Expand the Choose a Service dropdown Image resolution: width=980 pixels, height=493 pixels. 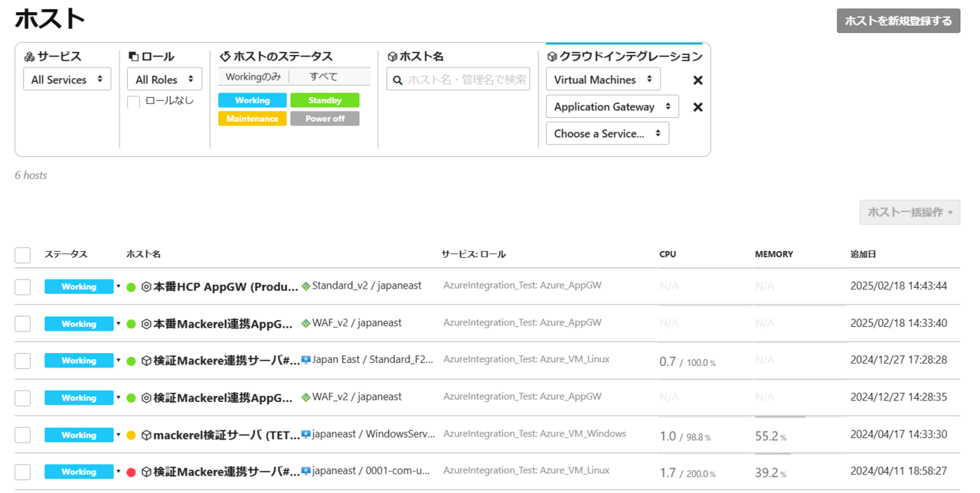pyautogui.click(x=607, y=133)
